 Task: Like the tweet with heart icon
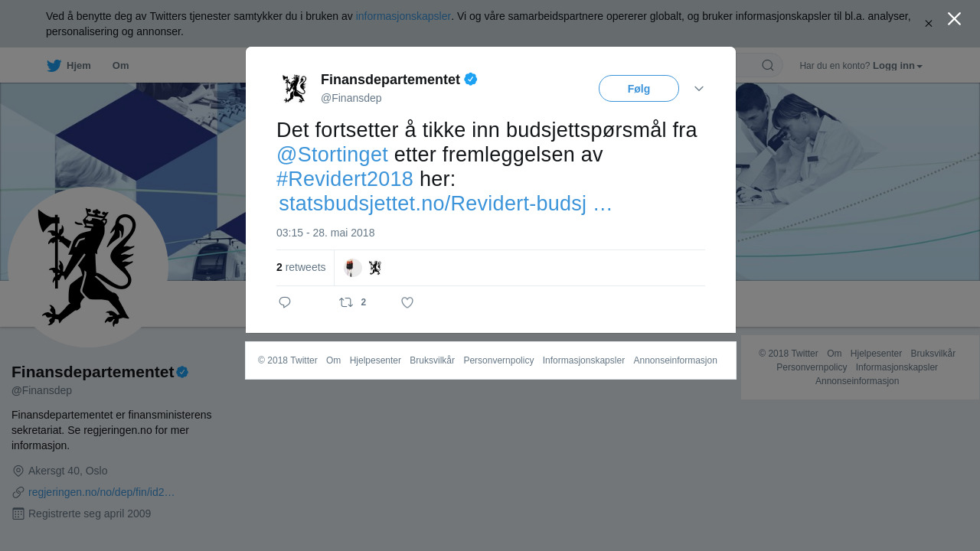[407, 302]
